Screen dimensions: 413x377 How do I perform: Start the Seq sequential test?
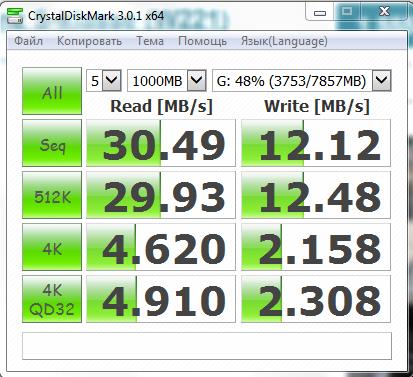(x=52, y=143)
